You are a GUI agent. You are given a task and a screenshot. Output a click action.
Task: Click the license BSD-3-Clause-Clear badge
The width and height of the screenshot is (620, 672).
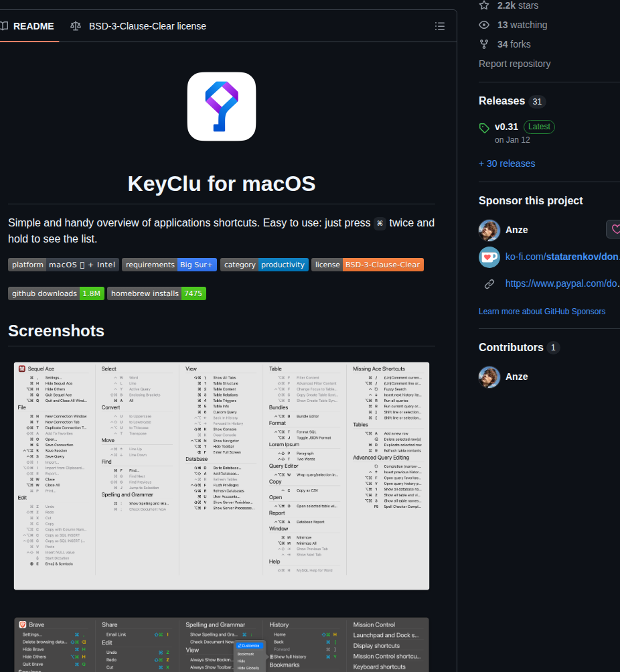point(368,265)
